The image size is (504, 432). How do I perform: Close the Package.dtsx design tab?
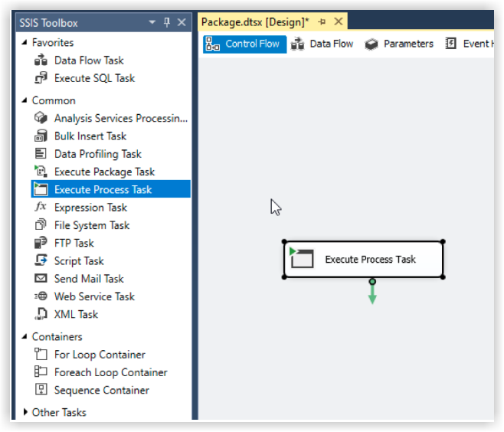click(x=339, y=22)
